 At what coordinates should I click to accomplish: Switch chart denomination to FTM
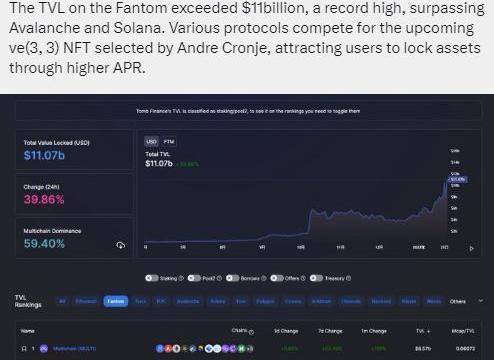pyautogui.click(x=169, y=142)
